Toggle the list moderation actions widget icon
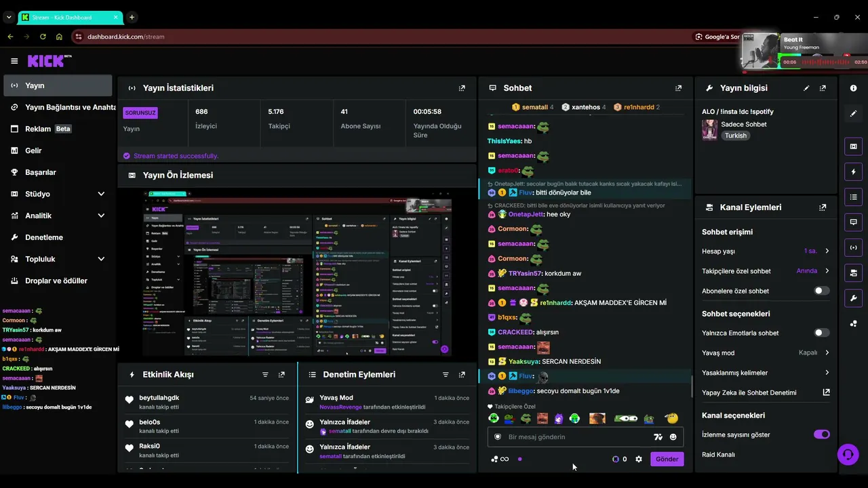Viewport: 868px width, 488px height. pos(853,197)
